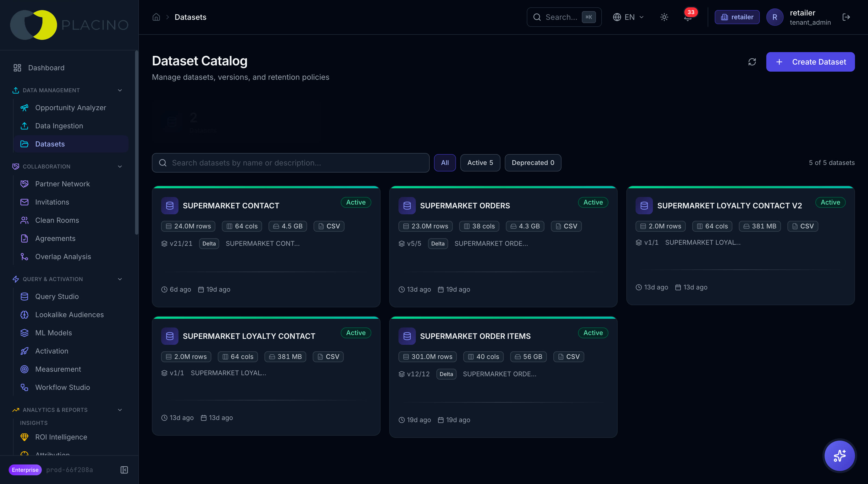Open the notifications bell with 33 badge

coord(688,17)
